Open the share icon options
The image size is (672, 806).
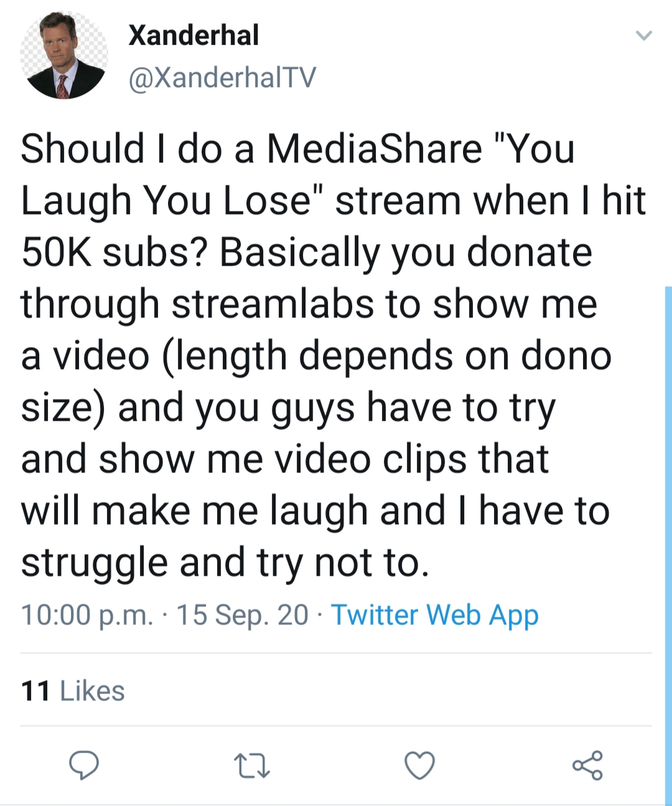pyautogui.click(x=587, y=766)
